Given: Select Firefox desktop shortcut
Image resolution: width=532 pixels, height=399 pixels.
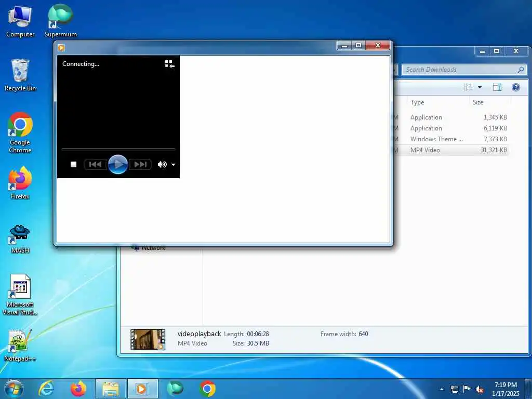Looking at the screenshot, I should coord(20,183).
